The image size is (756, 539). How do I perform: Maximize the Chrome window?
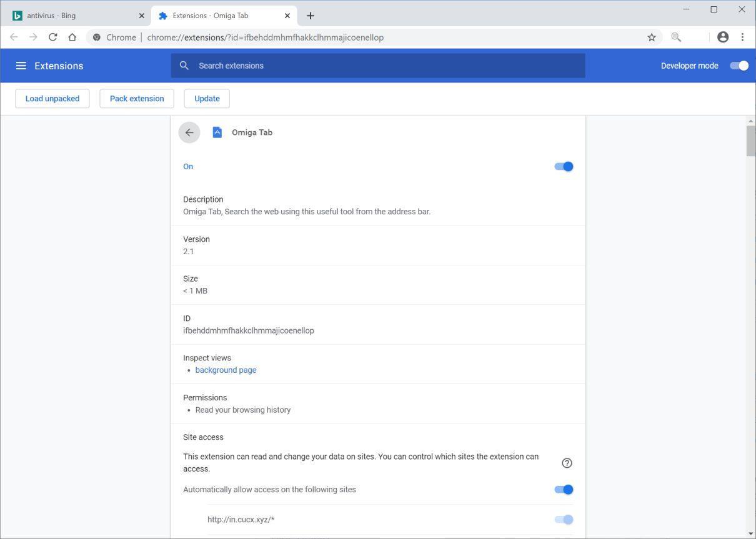pyautogui.click(x=714, y=9)
